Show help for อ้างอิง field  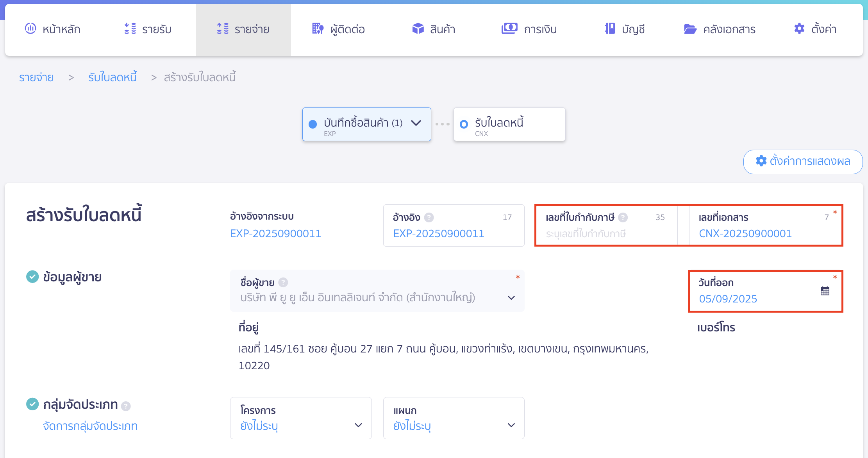tap(429, 217)
